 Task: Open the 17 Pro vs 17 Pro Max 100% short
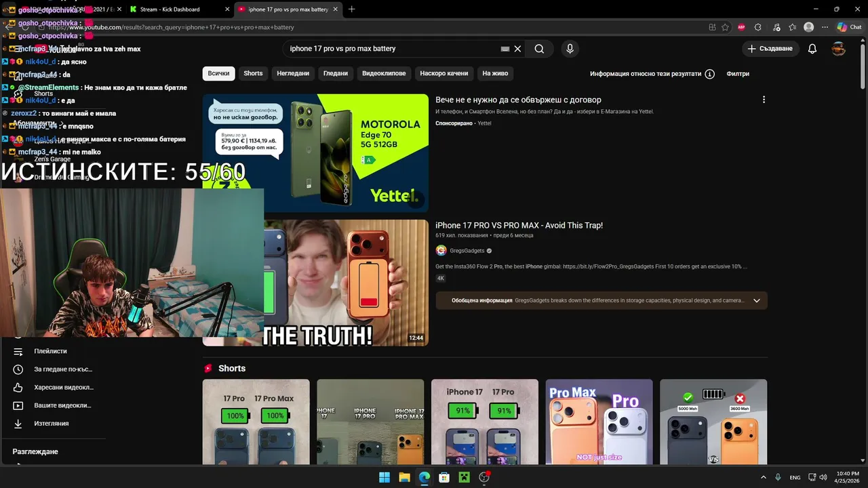point(256,422)
